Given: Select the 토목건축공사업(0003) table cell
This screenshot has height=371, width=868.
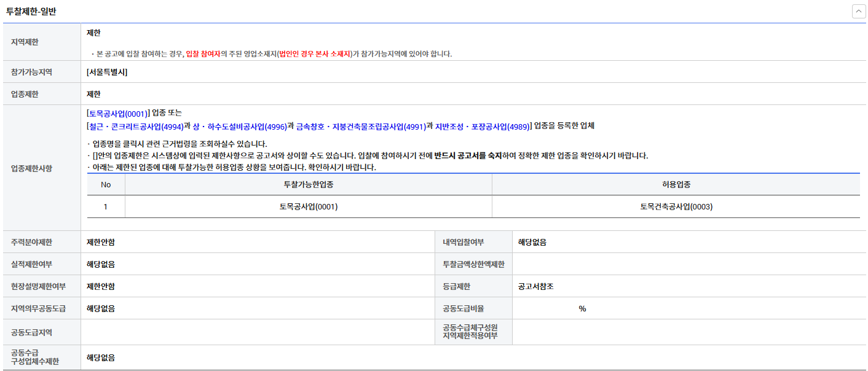Looking at the screenshot, I should 676,207.
